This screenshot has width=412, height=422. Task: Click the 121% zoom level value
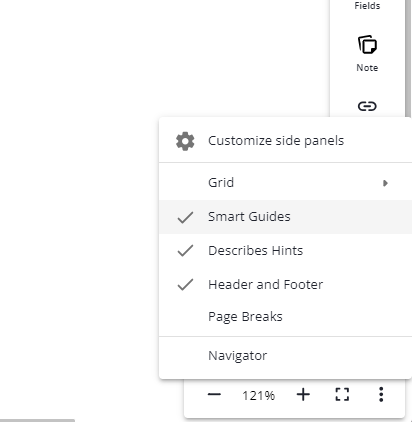259,396
